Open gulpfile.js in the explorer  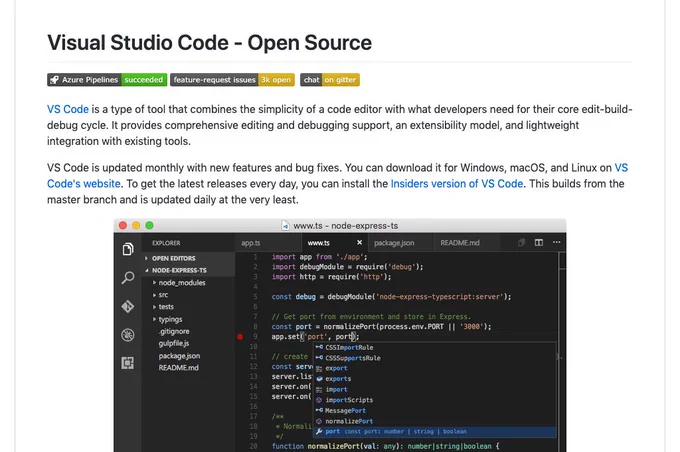[174, 344]
